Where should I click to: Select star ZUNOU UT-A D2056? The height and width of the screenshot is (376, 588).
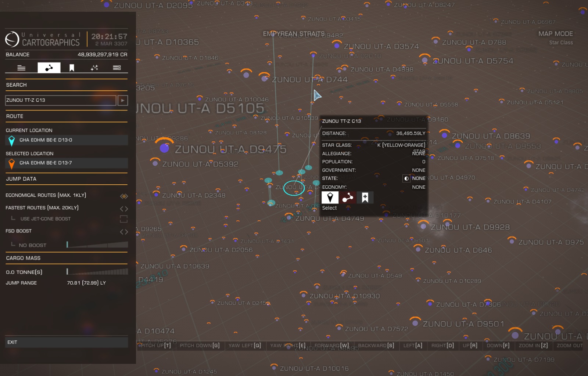point(184,249)
